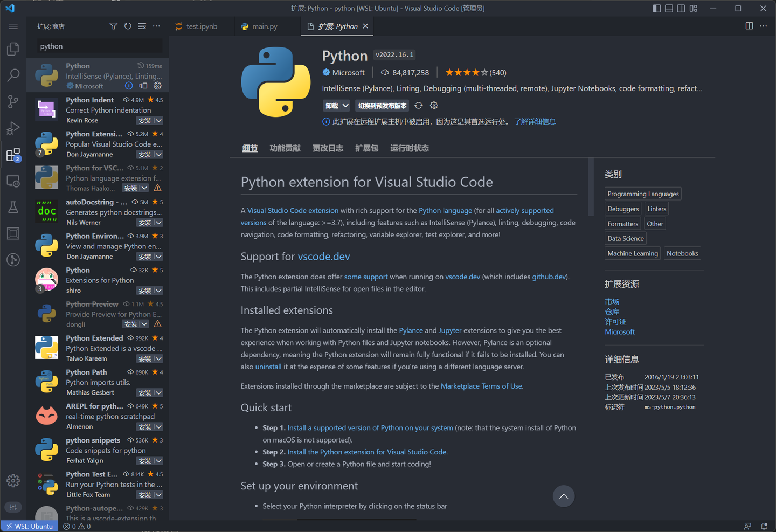
Task: Click the WSL: Ubuntu remote indicator
Action: 29,526
